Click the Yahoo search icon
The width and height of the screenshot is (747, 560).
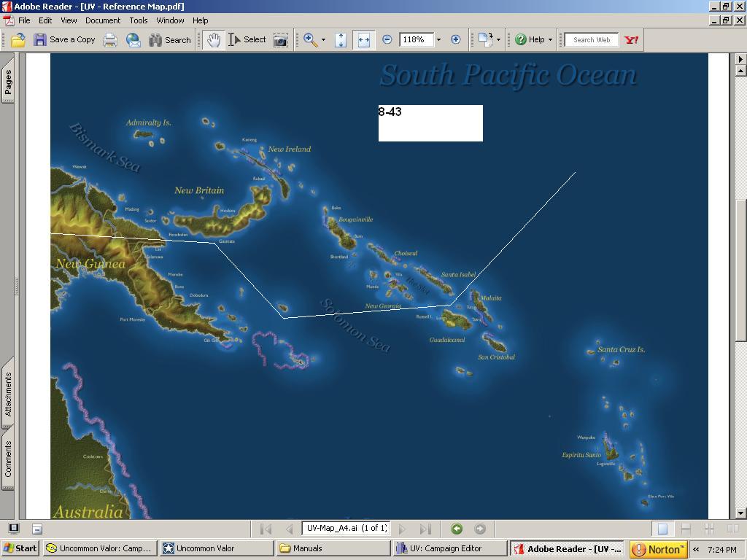pyautogui.click(x=631, y=40)
